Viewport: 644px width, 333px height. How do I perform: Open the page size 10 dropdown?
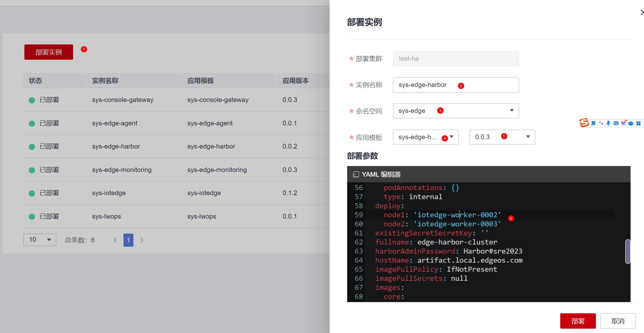pyautogui.click(x=40, y=240)
